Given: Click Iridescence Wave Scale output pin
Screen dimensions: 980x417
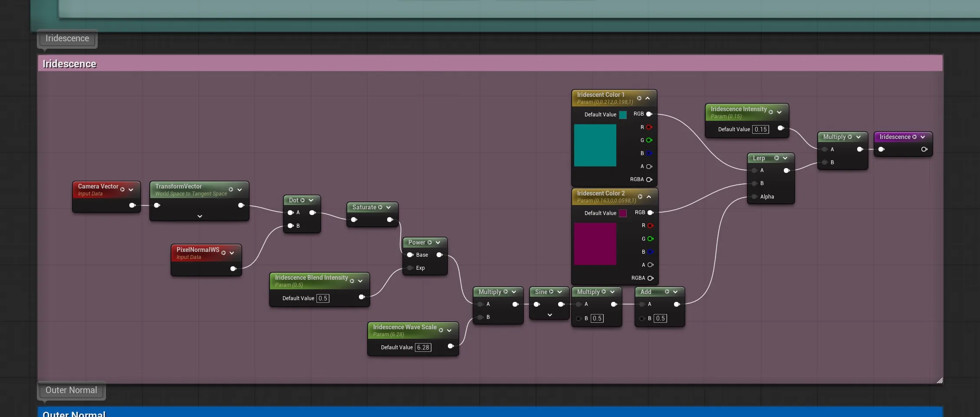Looking at the screenshot, I should tap(451, 346).
